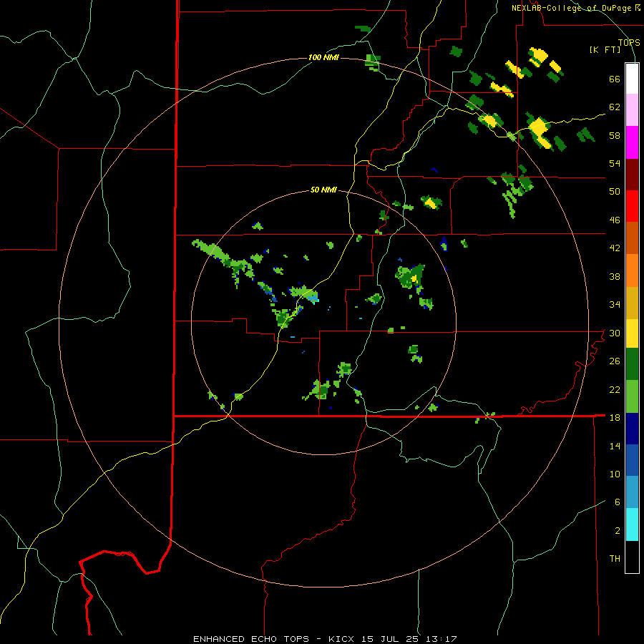Click the legend value "58"

coord(615,135)
